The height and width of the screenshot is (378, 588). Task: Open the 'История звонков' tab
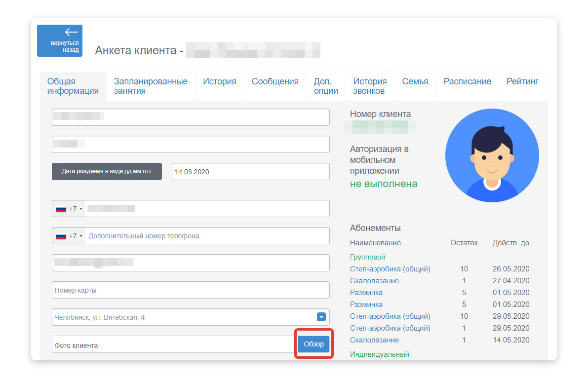coord(370,86)
